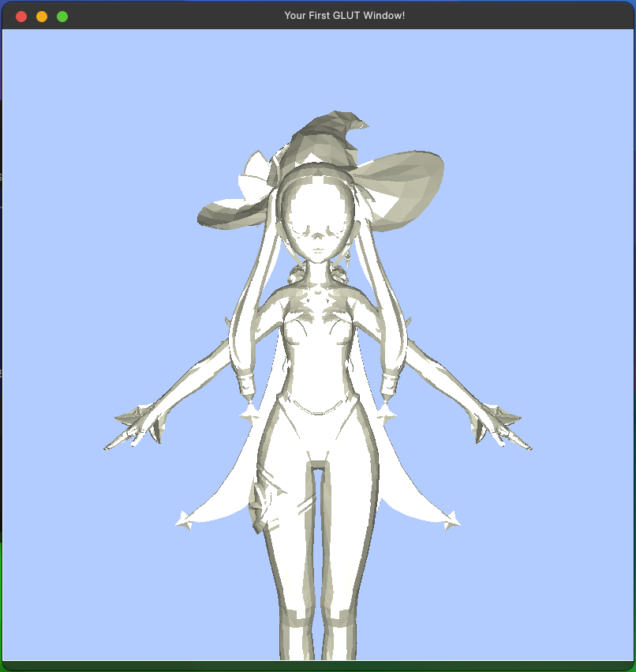636x672 pixels.
Task: Select the character's face
Action: [x=316, y=225]
